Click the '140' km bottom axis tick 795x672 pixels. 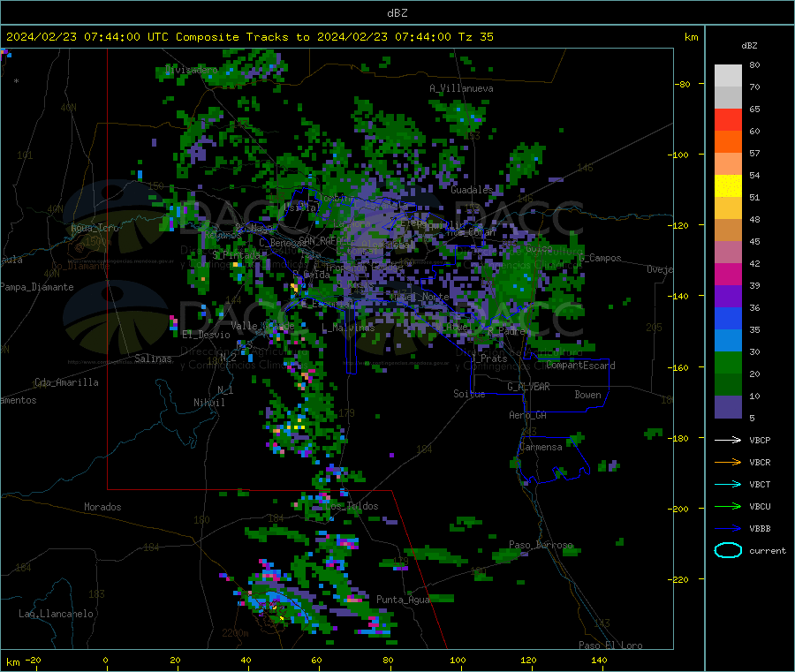[599, 661]
